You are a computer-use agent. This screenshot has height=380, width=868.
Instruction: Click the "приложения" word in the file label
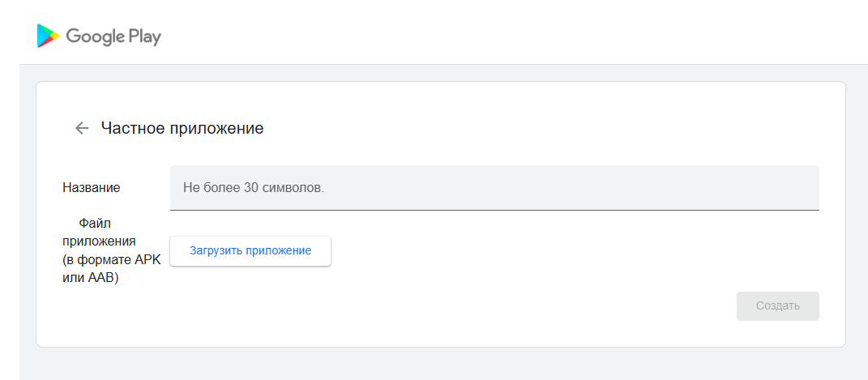(x=99, y=241)
